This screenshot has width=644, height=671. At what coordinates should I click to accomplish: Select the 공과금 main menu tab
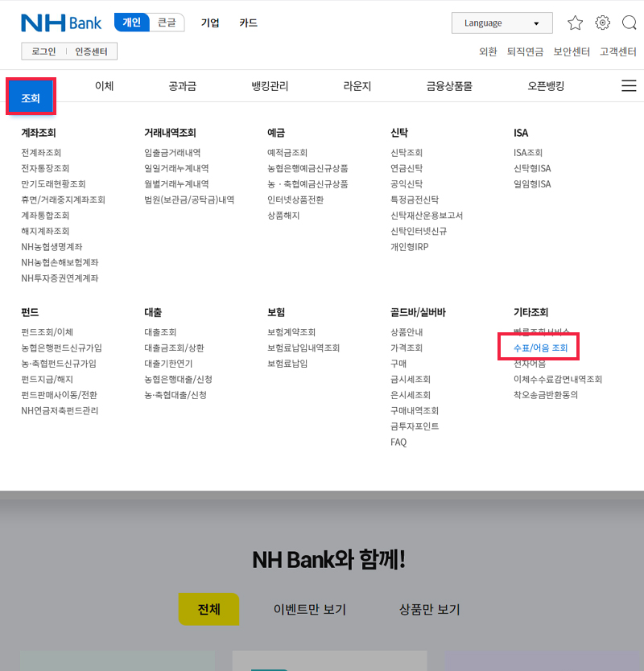(x=183, y=86)
